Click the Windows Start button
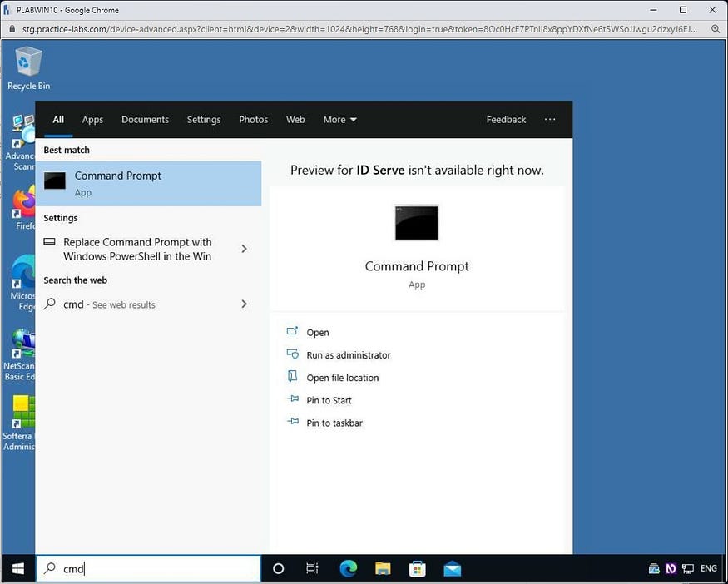This screenshot has width=728, height=584. pyautogui.click(x=18, y=568)
